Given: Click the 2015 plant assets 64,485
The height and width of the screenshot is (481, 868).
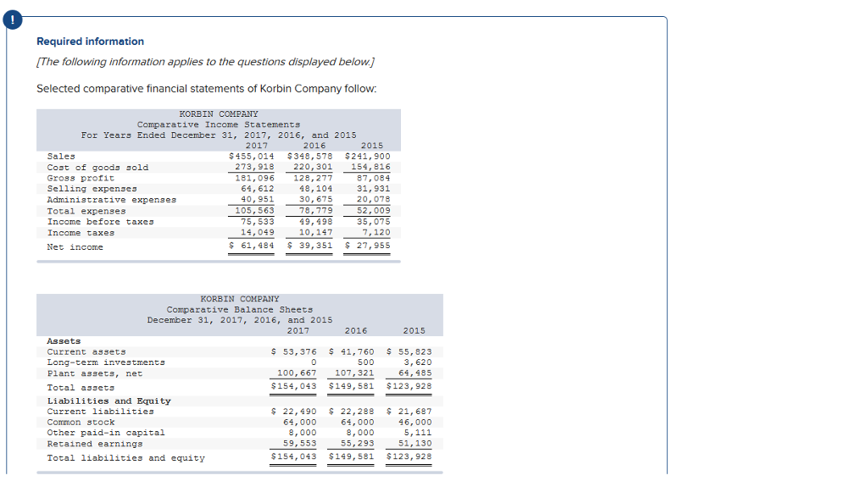Looking at the screenshot, I should (415, 373).
